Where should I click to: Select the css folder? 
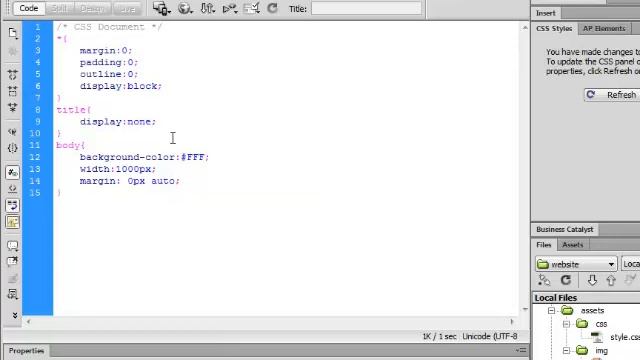[x=601, y=324]
